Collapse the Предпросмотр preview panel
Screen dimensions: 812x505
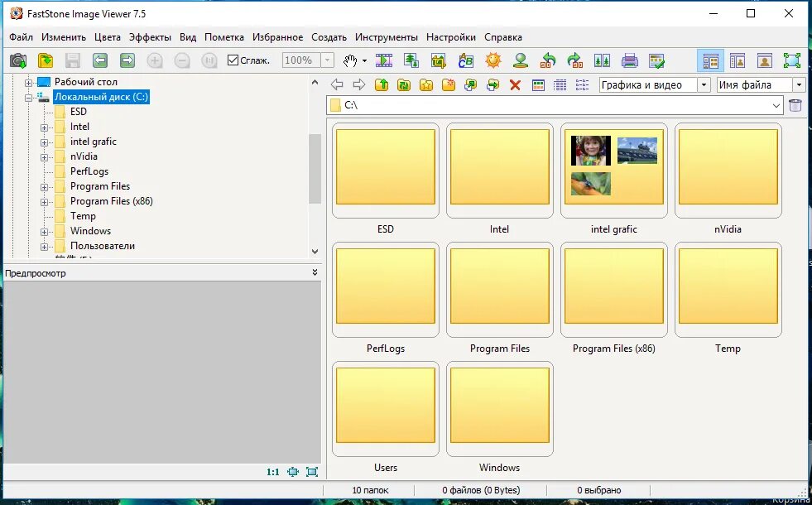pyautogui.click(x=315, y=272)
